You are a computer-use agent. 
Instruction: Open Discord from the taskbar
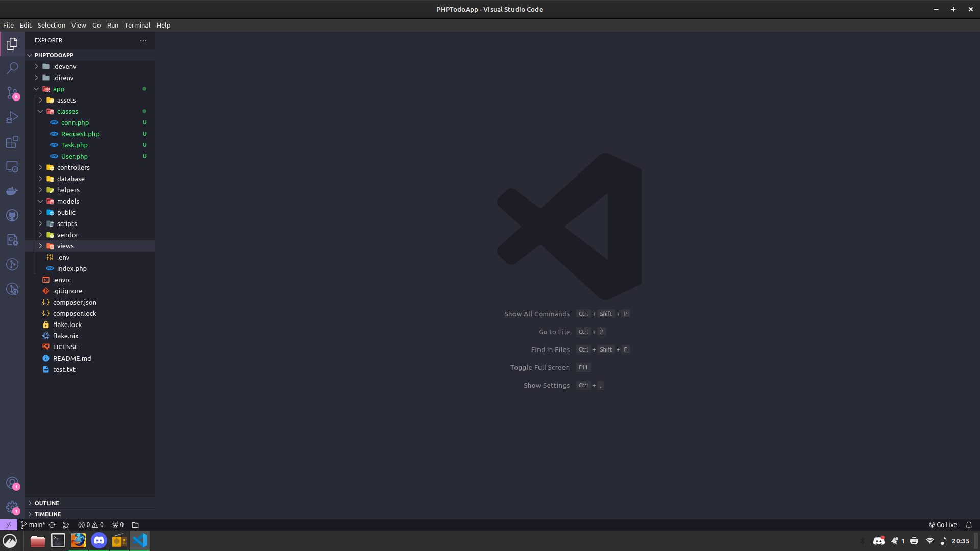[x=99, y=540]
